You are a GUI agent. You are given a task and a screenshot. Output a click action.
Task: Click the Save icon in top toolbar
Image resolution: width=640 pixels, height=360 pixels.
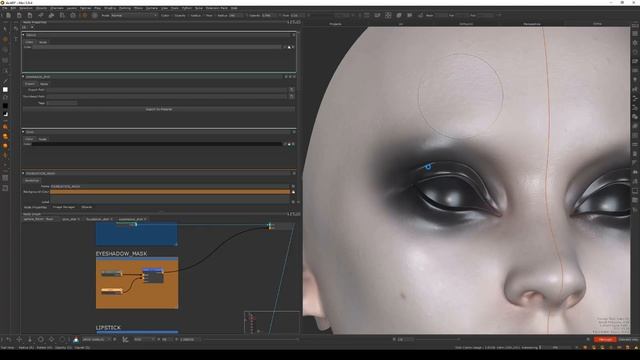(30, 16)
